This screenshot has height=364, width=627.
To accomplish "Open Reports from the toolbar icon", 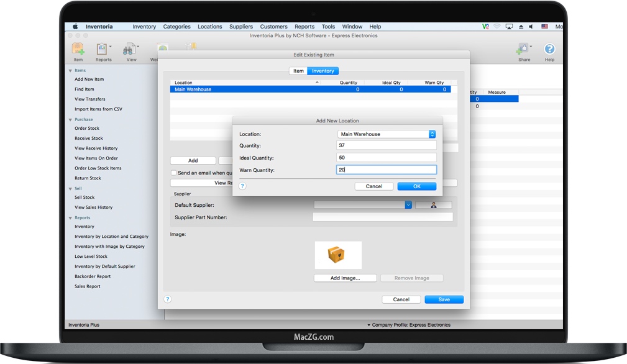I will (103, 51).
